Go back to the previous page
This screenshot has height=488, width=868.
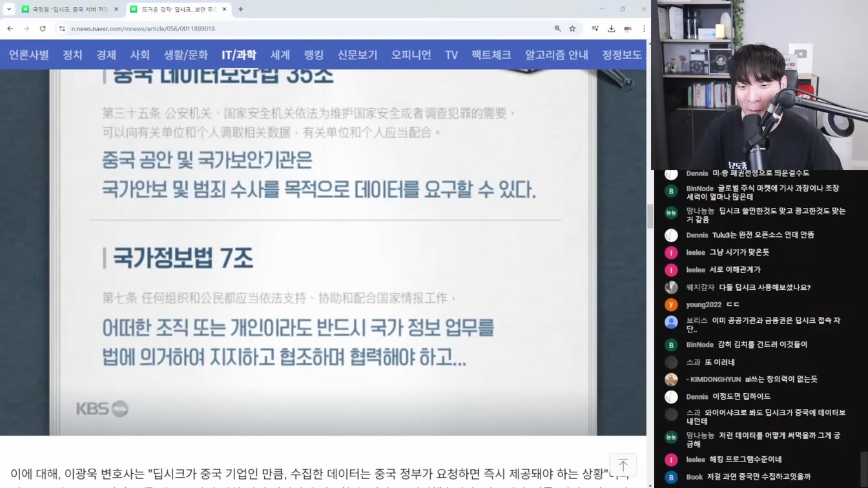click(x=10, y=28)
